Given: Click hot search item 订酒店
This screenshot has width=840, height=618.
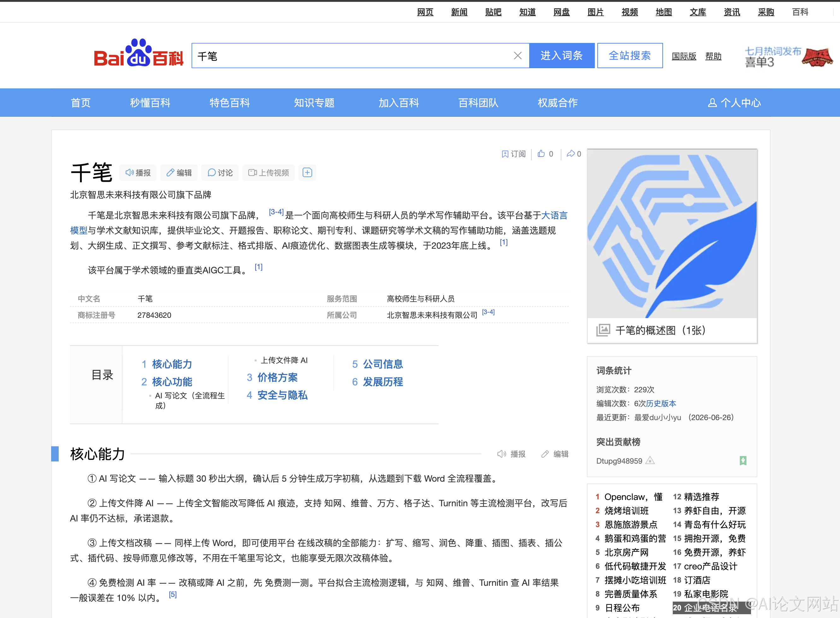Looking at the screenshot, I should coord(697,580).
